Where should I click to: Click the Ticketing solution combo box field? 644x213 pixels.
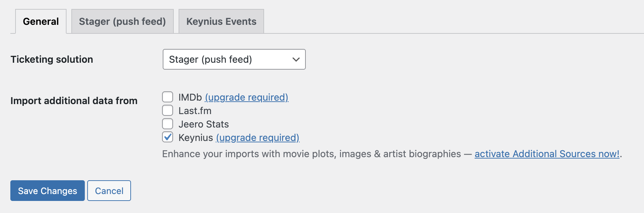(234, 59)
